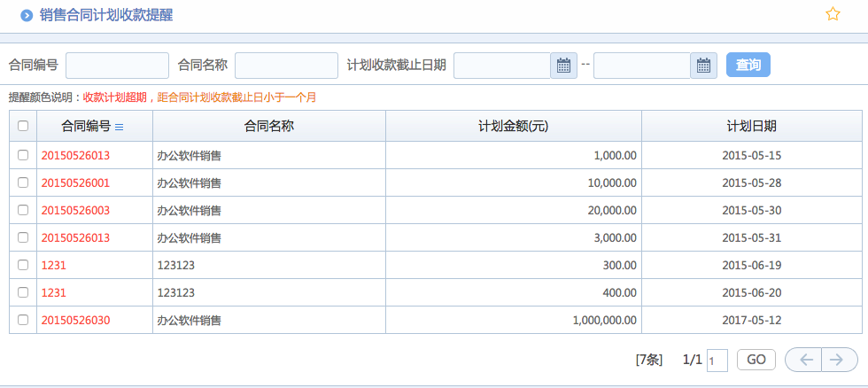This screenshot has width=868, height=388.
Task: Go to the next page arrow
Action: (x=839, y=360)
